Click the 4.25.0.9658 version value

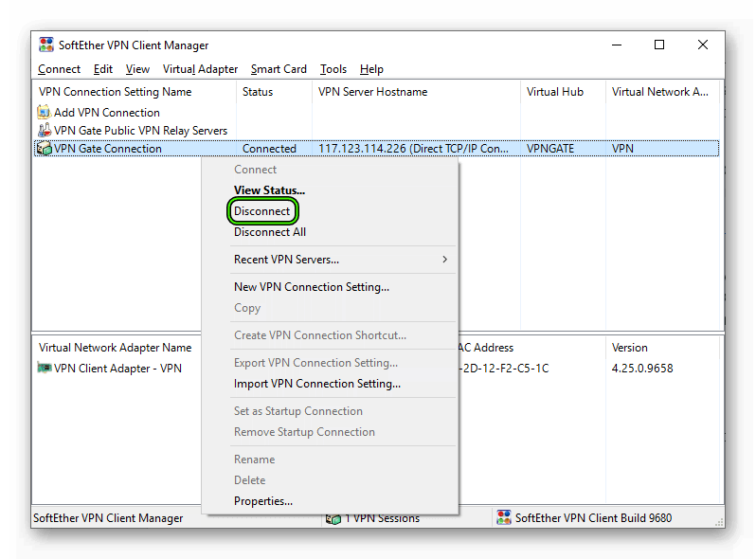tap(642, 369)
